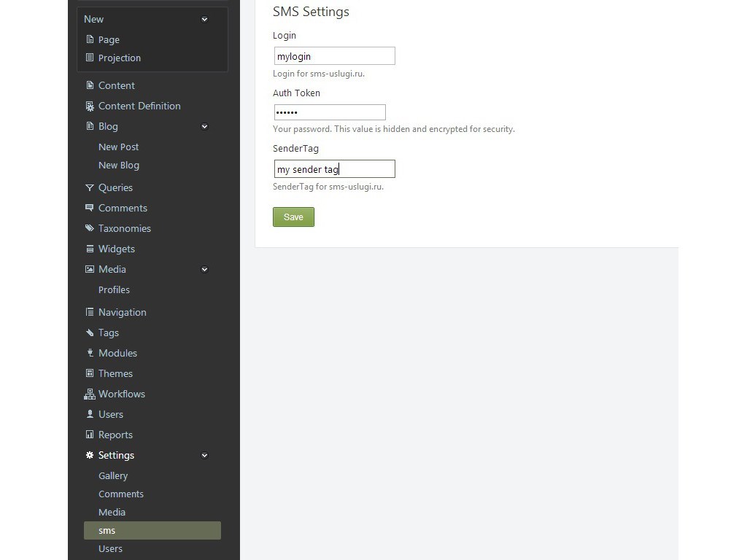Viewport: 747px width, 560px height.
Task: Collapse the New section chevron
Action: pos(204,20)
